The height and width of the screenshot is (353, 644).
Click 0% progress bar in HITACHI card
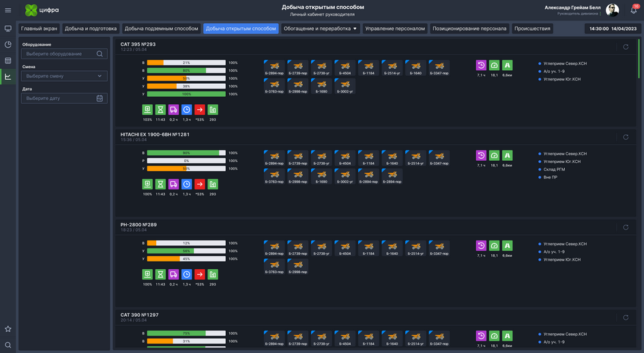pos(186,161)
